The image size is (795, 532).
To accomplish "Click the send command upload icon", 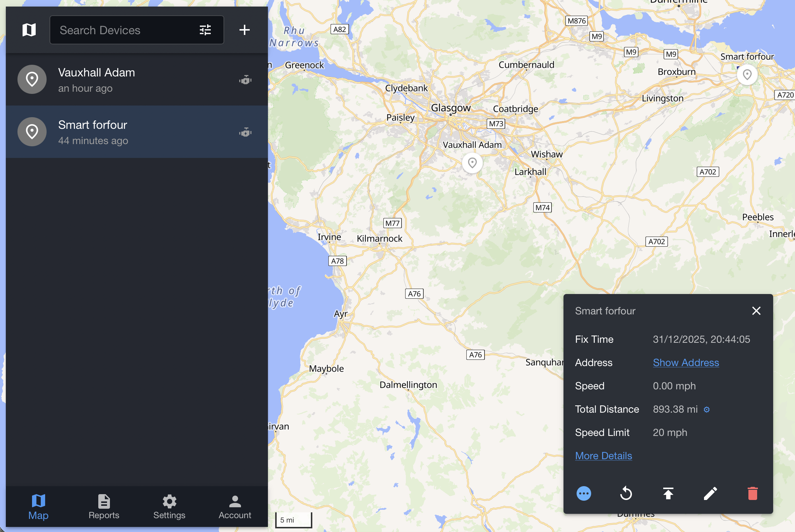I will click(668, 493).
